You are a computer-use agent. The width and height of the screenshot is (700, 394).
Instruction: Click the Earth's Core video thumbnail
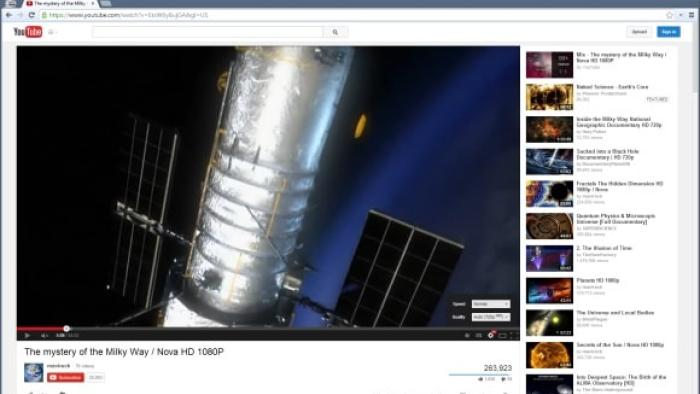point(549,97)
